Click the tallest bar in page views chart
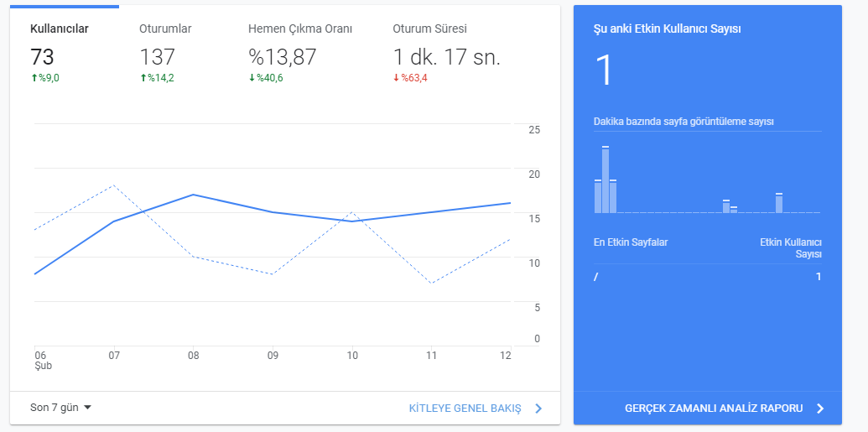868x432 pixels. [606, 180]
